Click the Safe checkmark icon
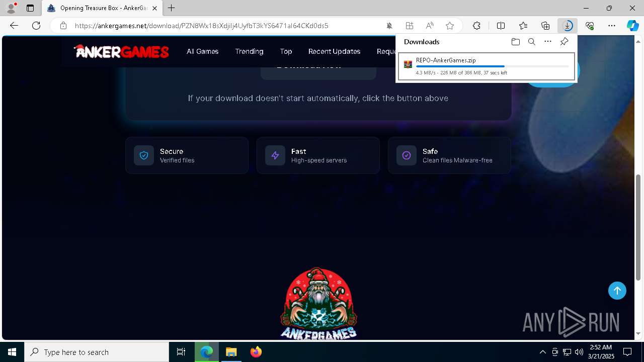644x362 pixels. [x=407, y=156]
